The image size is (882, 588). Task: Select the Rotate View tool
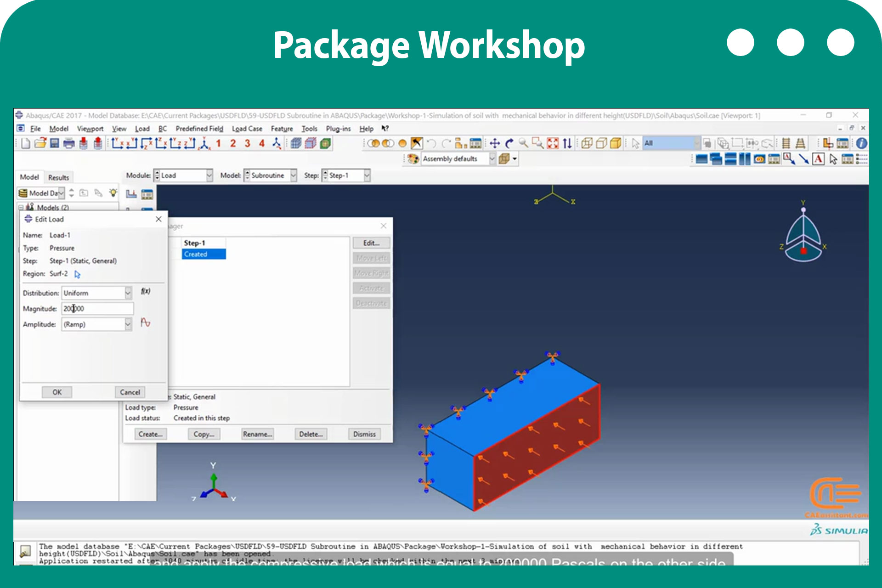point(509,143)
